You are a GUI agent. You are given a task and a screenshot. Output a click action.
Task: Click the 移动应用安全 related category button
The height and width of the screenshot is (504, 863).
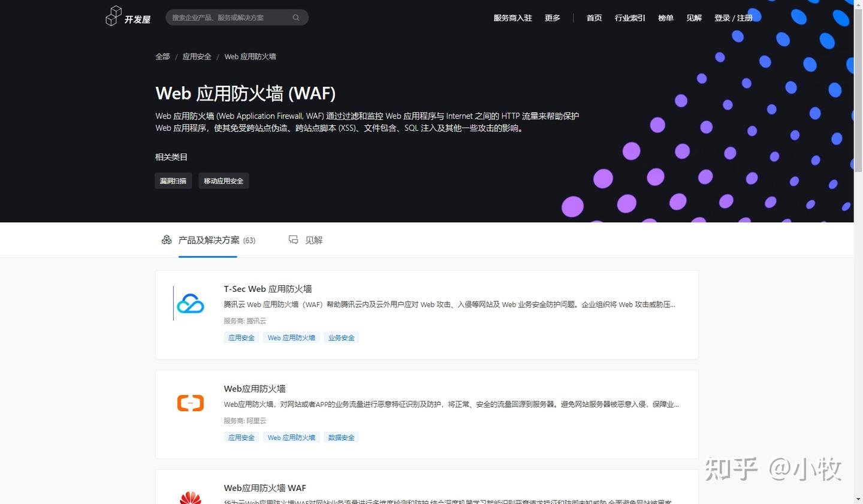click(224, 180)
